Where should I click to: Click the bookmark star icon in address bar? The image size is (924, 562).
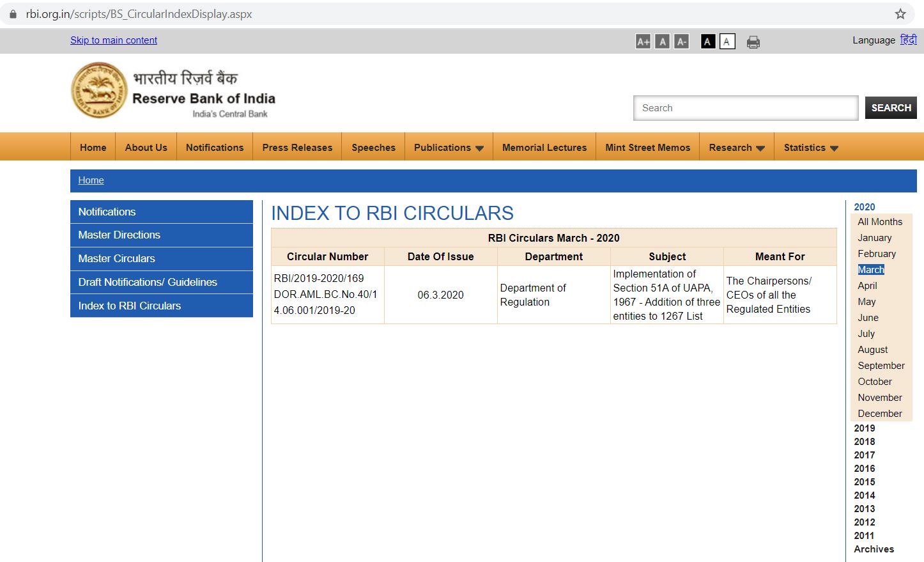[x=900, y=14]
